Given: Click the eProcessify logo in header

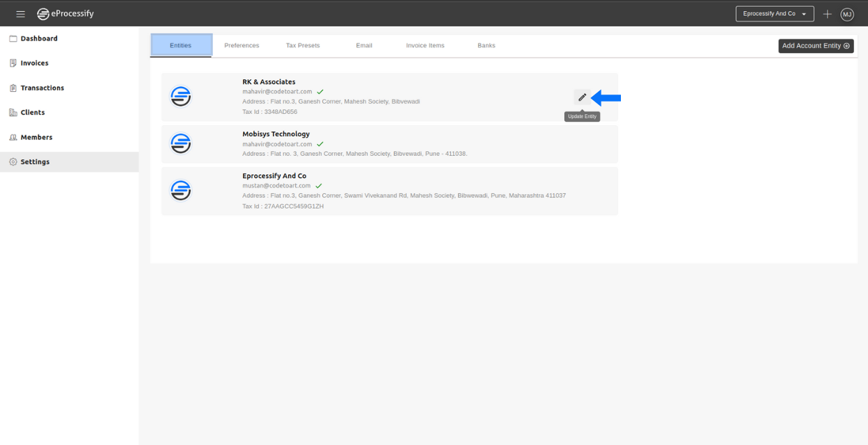Looking at the screenshot, I should (x=65, y=14).
